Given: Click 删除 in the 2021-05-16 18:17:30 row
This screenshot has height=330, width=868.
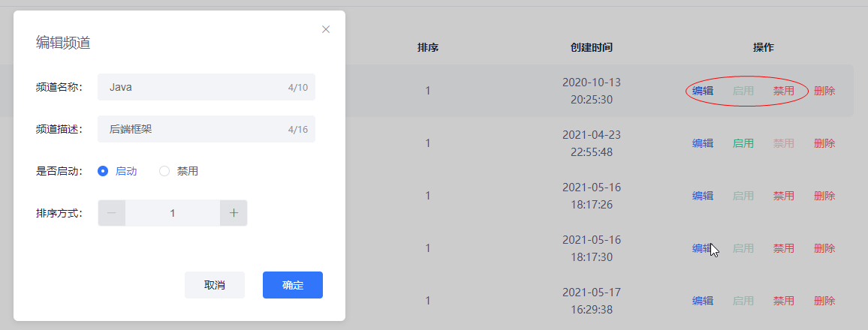Looking at the screenshot, I should pyautogui.click(x=824, y=248).
